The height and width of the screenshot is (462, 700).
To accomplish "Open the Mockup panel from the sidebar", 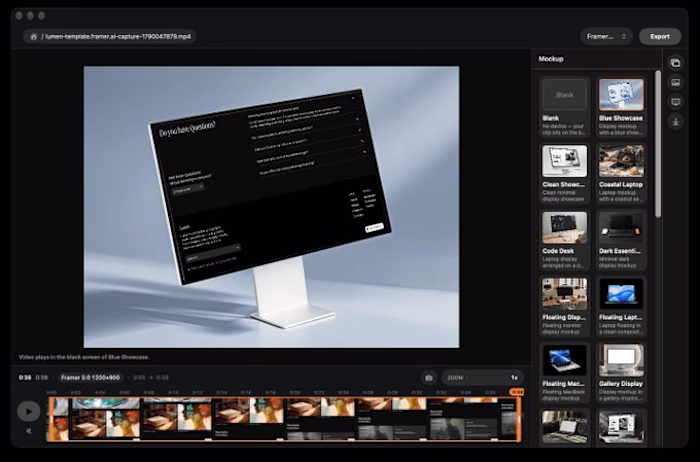I will point(675,63).
